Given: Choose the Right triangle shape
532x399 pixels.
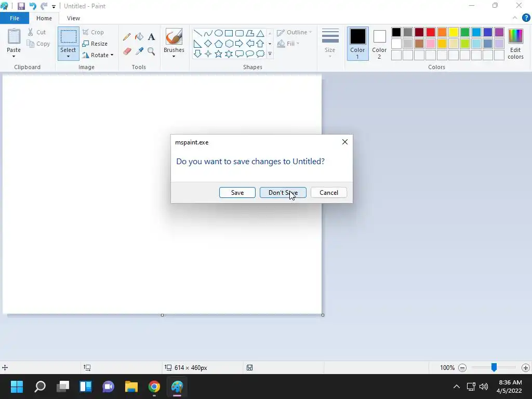Looking at the screenshot, I should (x=197, y=44).
